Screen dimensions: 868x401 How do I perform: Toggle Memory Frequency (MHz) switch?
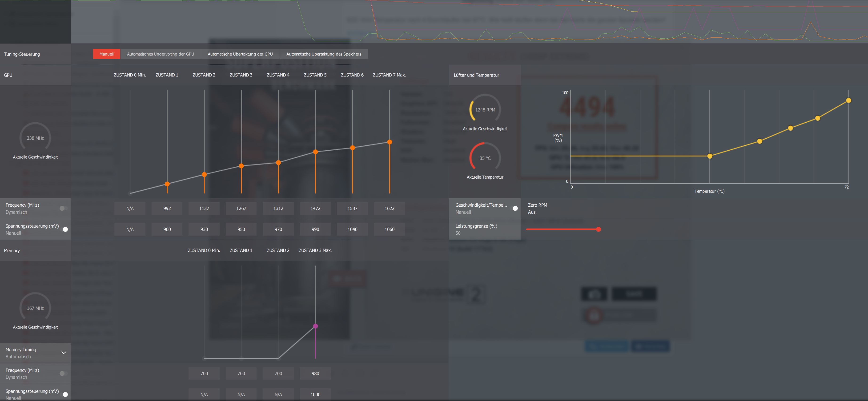[63, 373]
